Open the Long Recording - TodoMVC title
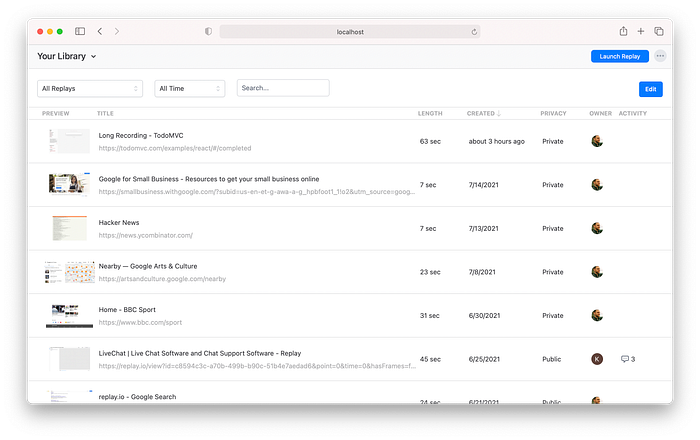The image size is (700, 440). [141, 135]
